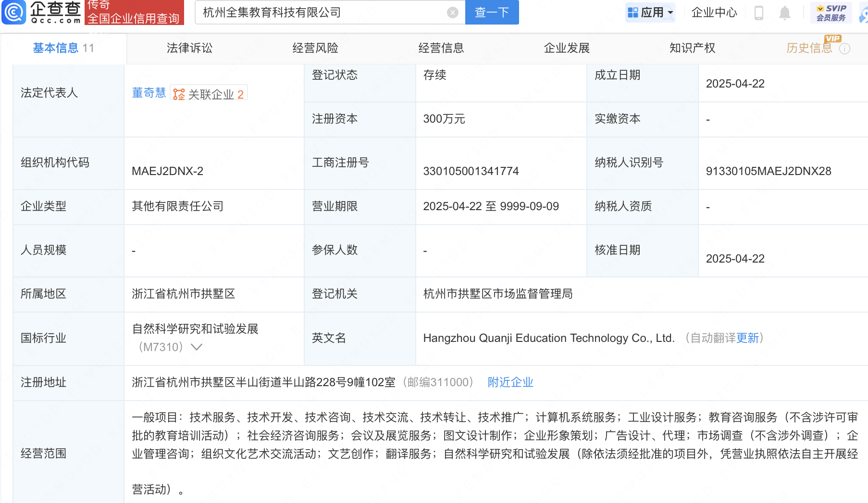Image resolution: width=868 pixels, height=503 pixels.
Task: Select taxpayer ID 91330105MAEJ2DNX28
Action: pyautogui.click(x=769, y=171)
